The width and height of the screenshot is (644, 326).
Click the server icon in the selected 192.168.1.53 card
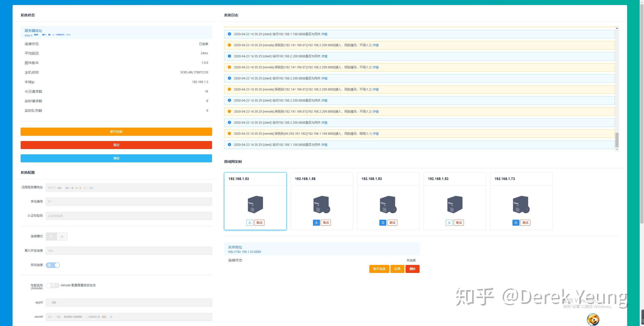point(255,204)
